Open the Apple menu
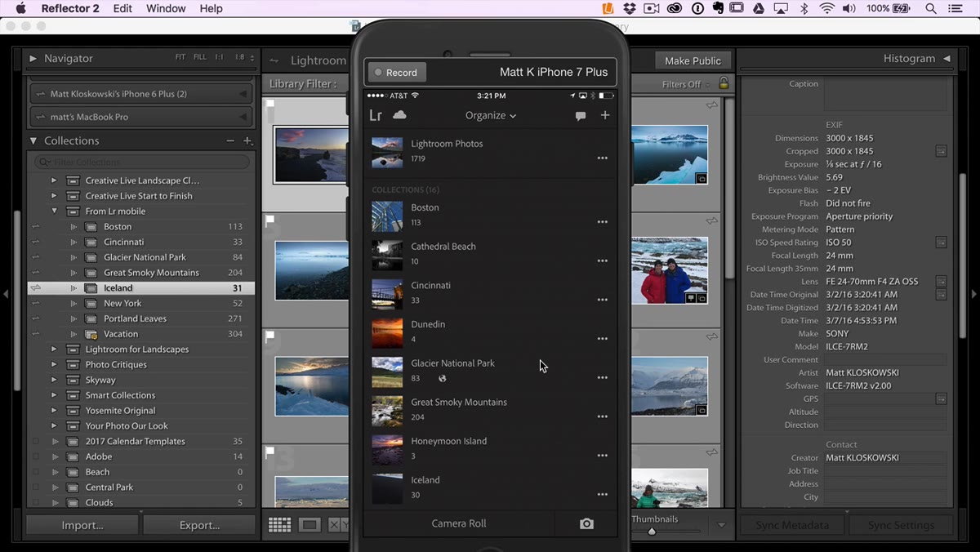The height and width of the screenshot is (552, 980). pos(21,8)
